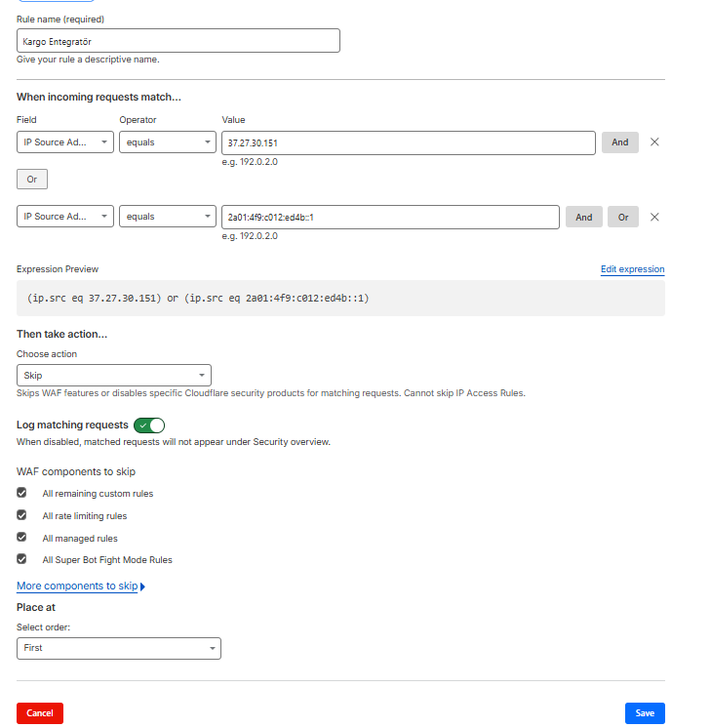Uncheck All rate limiting rules

pyautogui.click(x=21, y=515)
